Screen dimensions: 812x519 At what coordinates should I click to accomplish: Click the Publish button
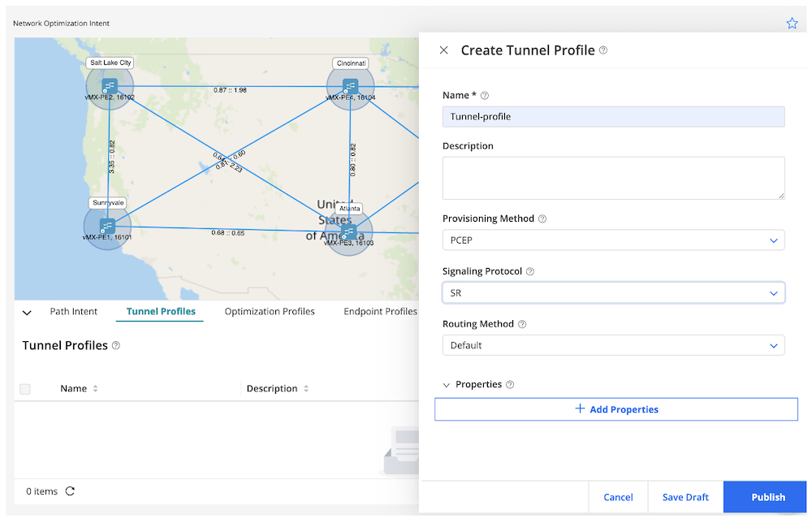(x=767, y=497)
